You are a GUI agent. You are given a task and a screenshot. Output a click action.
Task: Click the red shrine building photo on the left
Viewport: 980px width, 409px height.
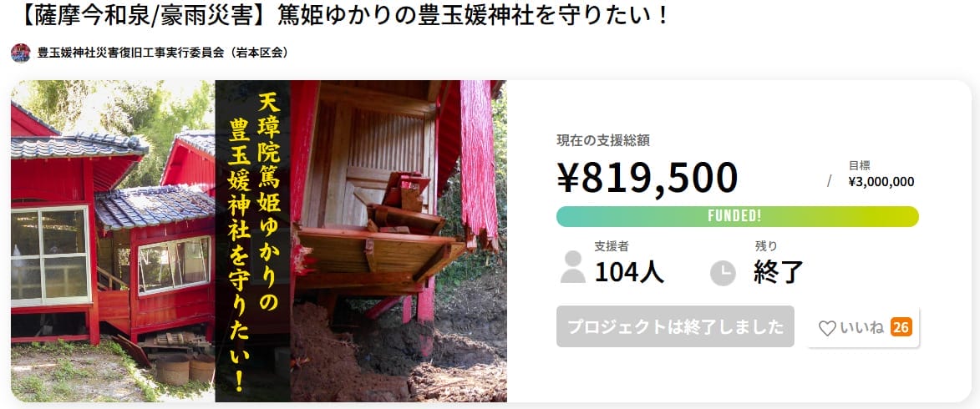[113, 241]
